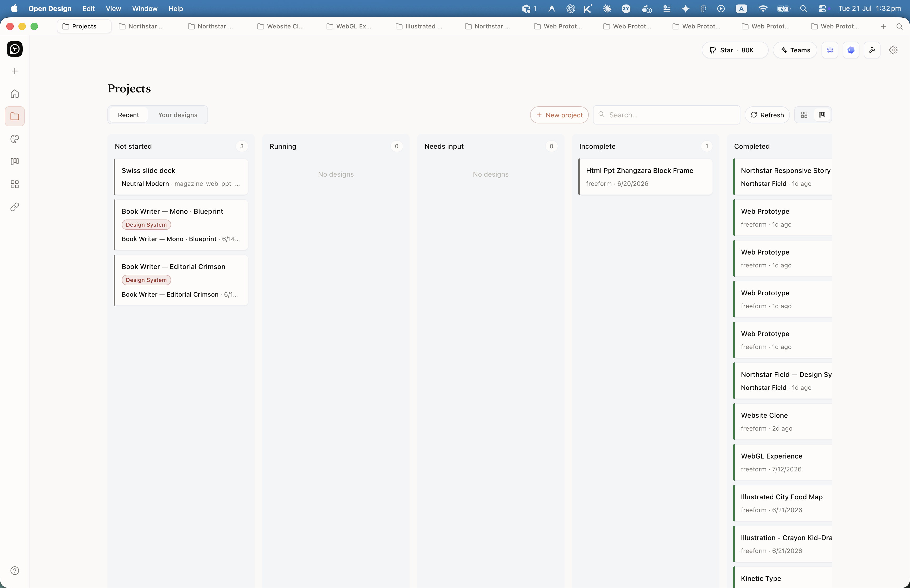Click the Open Design logo icon
Image resolution: width=910 pixels, height=588 pixels.
[x=14, y=49]
